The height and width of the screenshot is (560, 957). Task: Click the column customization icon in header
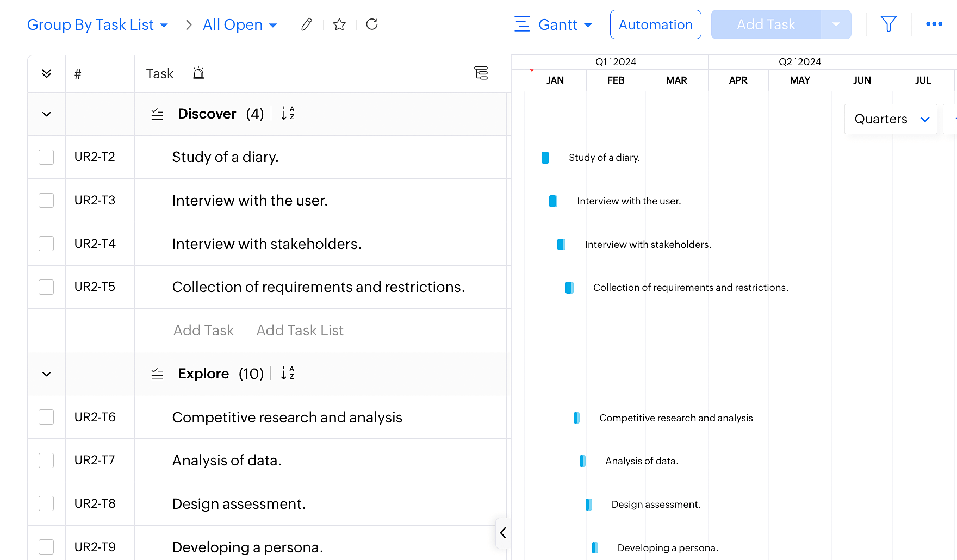(481, 73)
